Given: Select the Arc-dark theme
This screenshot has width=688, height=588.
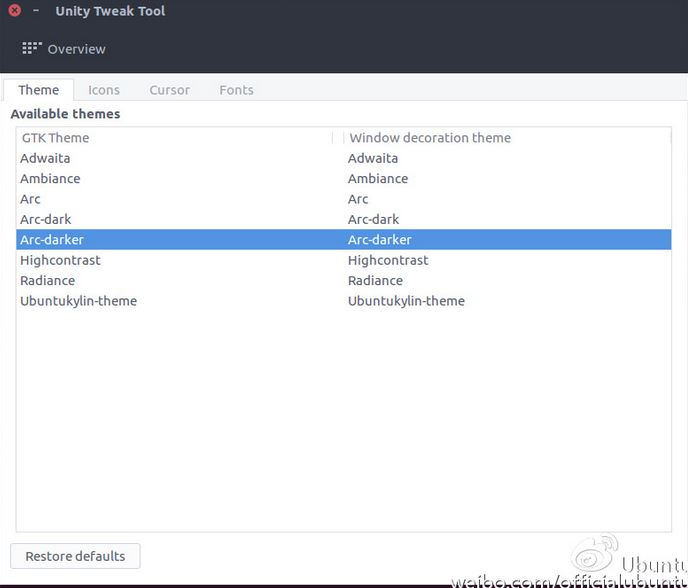Looking at the screenshot, I should pyautogui.click(x=46, y=219).
